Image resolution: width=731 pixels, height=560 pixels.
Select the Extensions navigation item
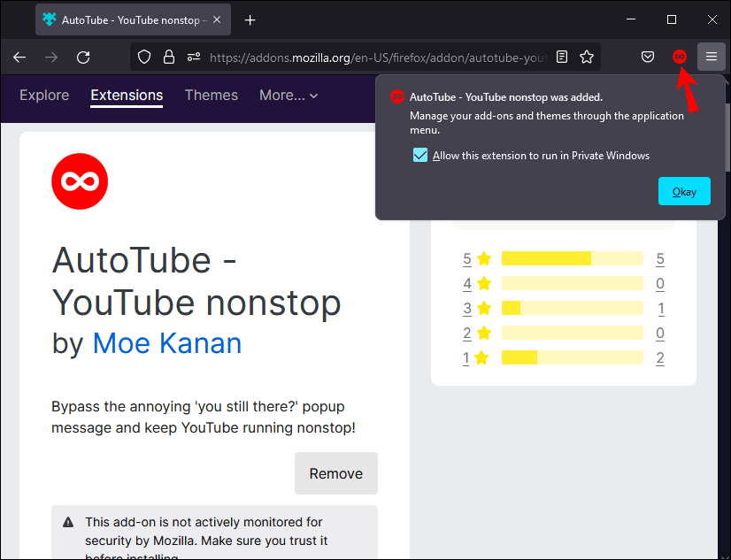pyautogui.click(x=127, y=96)
